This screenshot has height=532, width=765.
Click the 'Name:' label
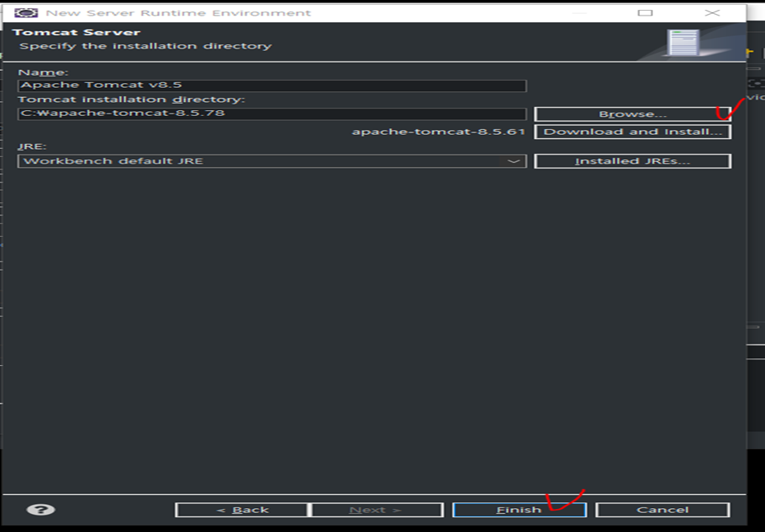click(x=43, y=72)
